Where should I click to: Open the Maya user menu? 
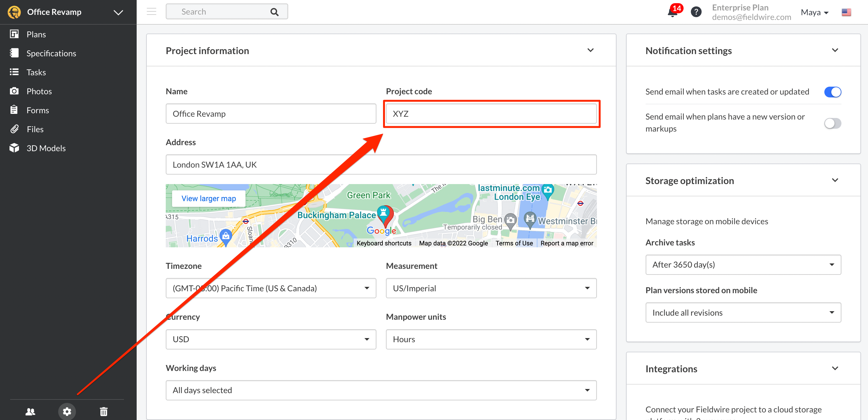coord(815,12)
